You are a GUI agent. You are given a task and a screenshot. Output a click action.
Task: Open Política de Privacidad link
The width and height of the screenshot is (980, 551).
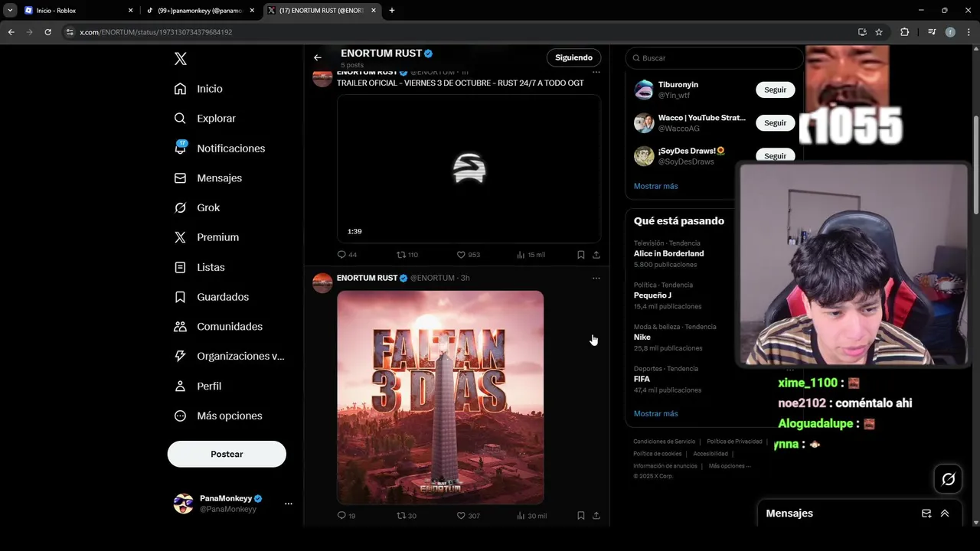point(734,442)
